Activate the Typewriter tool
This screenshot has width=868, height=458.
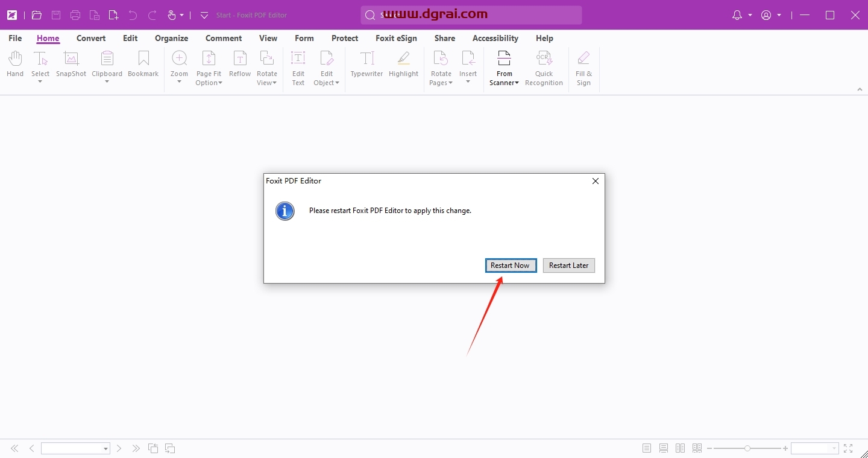[367, 64]
